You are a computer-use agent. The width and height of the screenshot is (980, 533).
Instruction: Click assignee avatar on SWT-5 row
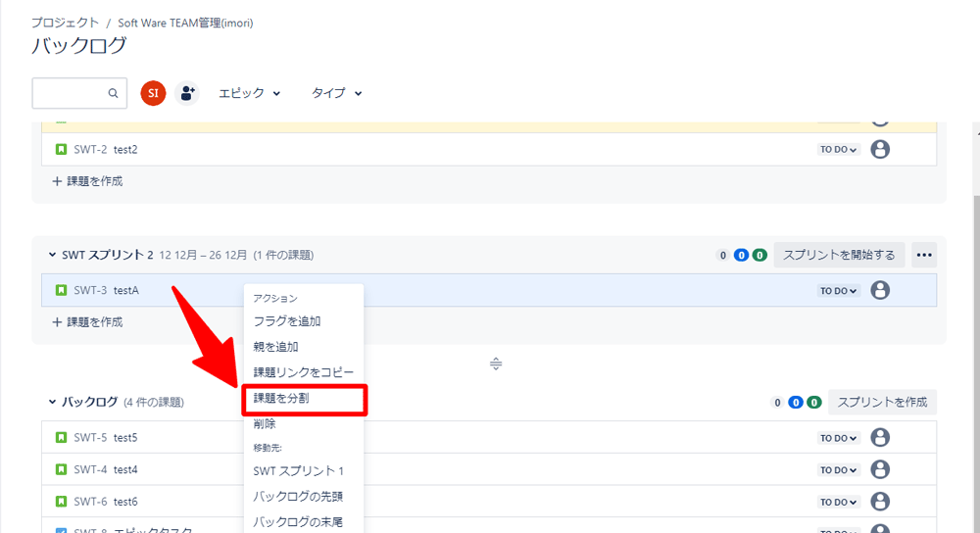880,437
